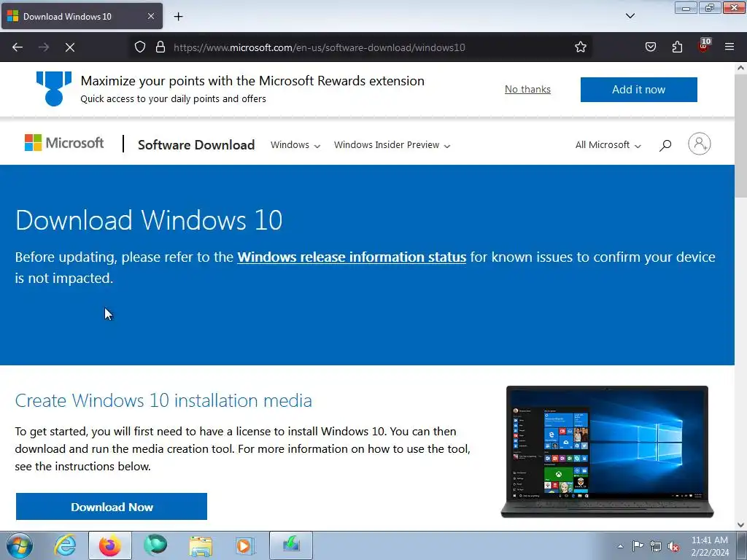Dismiss rewards banner with No thanks
Screen dimensions: 747x560
click(x=527, y=89)
